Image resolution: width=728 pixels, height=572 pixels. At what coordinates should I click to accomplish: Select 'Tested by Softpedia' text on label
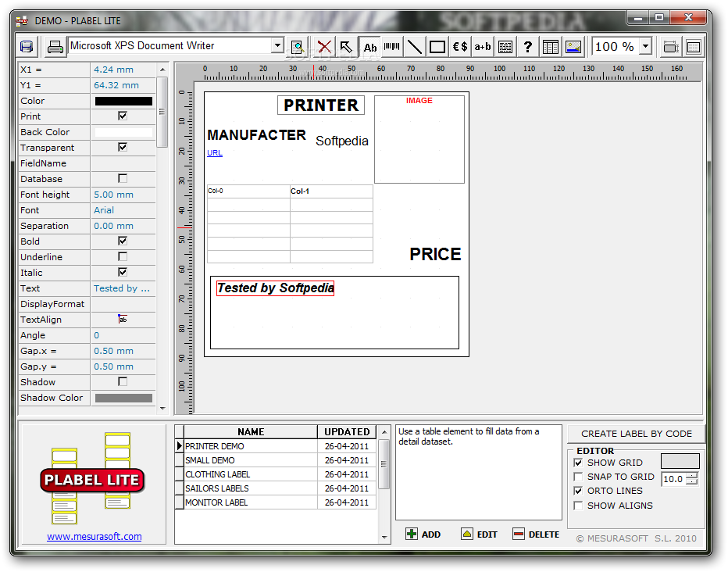tap(275, 288)
